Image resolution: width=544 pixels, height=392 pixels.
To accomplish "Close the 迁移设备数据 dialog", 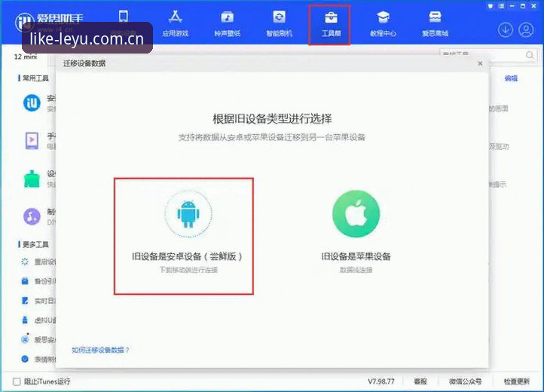I will point(480,63).
